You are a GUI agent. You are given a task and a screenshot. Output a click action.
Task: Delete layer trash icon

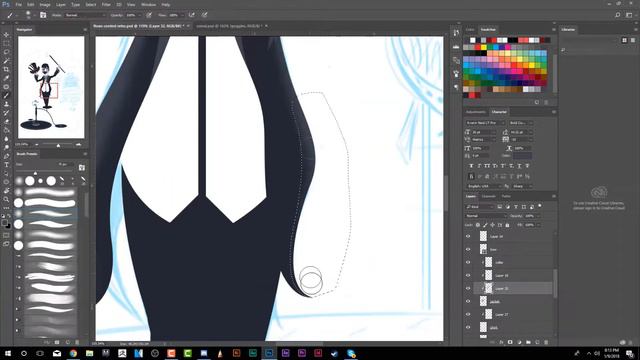546,342
